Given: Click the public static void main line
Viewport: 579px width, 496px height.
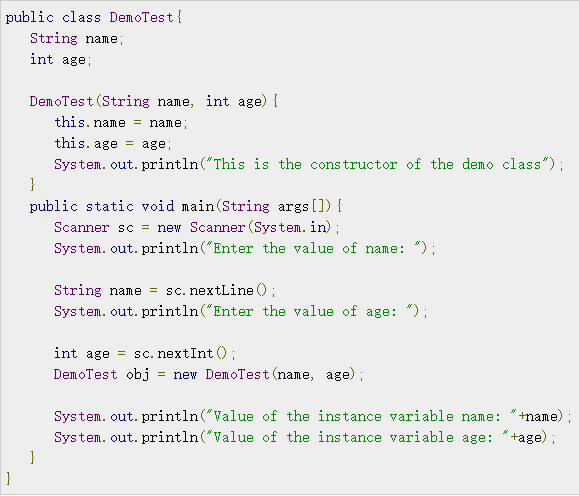Looking at the screenshot, I should [x=186, y=206].
